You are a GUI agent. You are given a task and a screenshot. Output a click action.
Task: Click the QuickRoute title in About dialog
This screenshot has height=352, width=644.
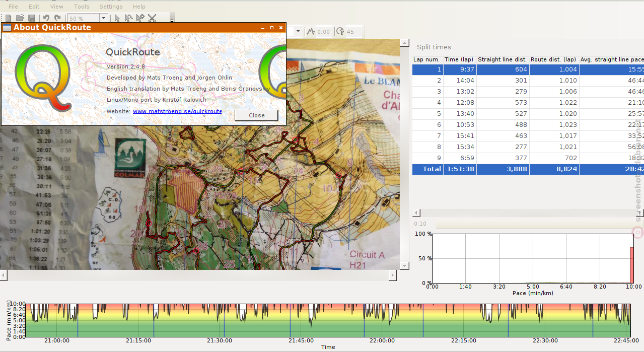133,52
